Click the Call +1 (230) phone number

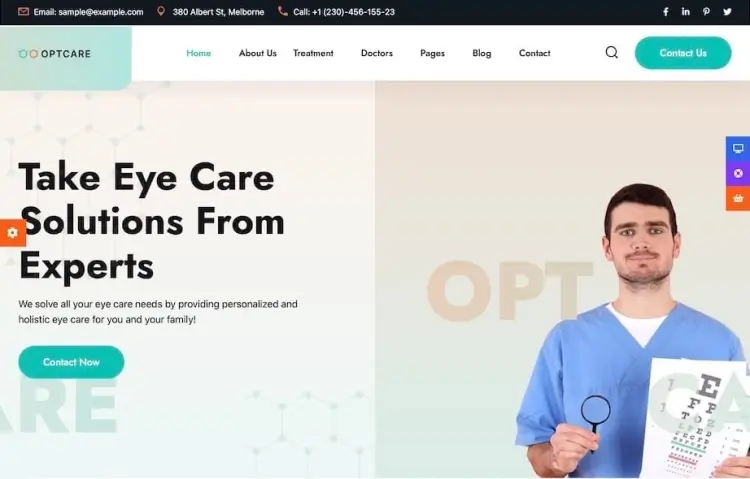[344, 12]
